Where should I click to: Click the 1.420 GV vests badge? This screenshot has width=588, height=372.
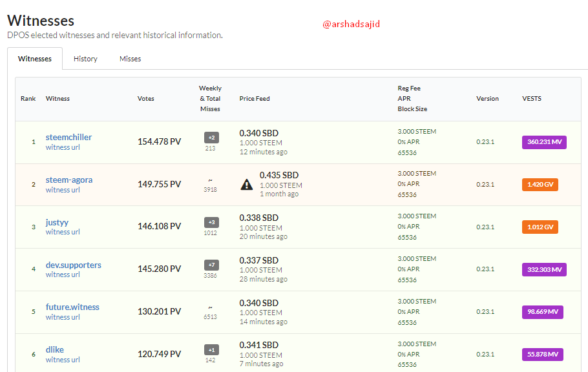pyautogui.click(x=540, y=185)
